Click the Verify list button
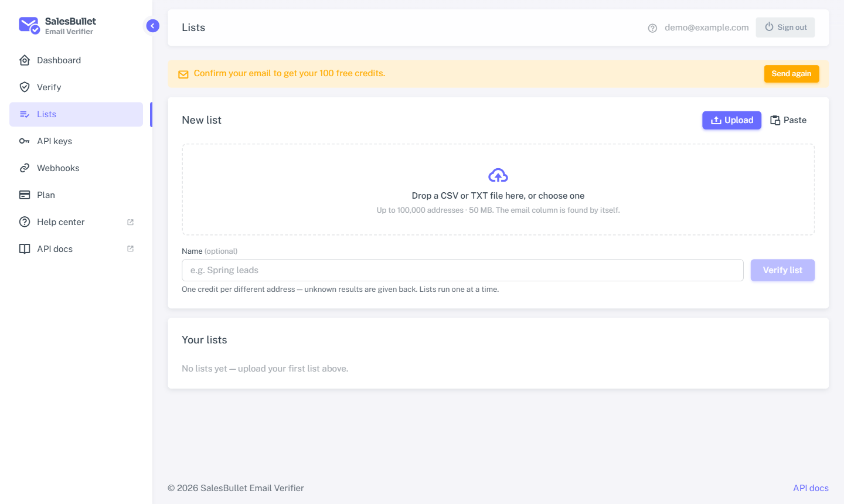This screenshot has height=504, width=844. coord(782,270)
